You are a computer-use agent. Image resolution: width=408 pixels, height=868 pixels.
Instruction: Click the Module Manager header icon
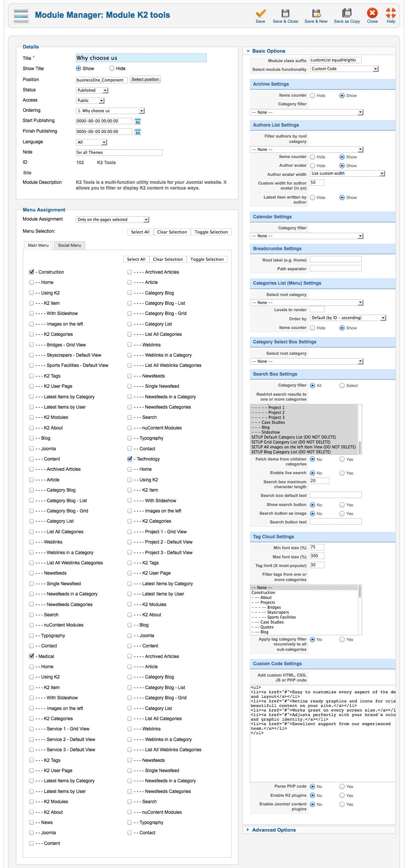point(21,15)
